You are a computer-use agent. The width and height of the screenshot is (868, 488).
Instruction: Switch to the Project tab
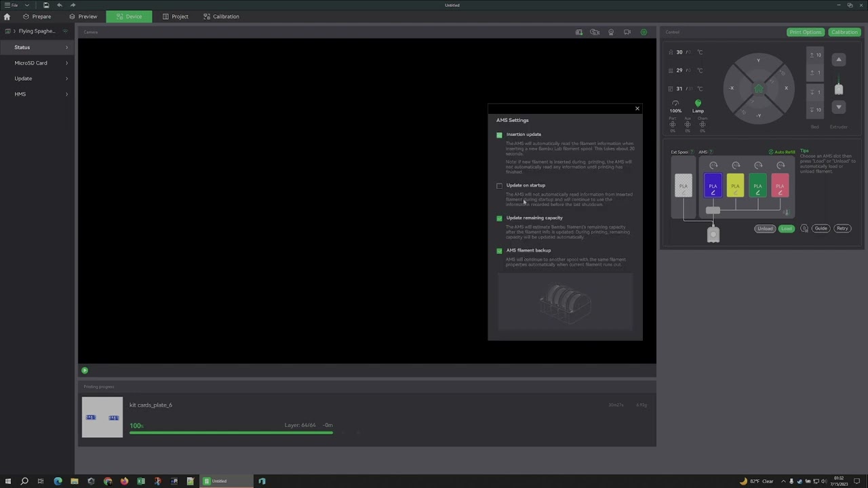click(176, 16)
